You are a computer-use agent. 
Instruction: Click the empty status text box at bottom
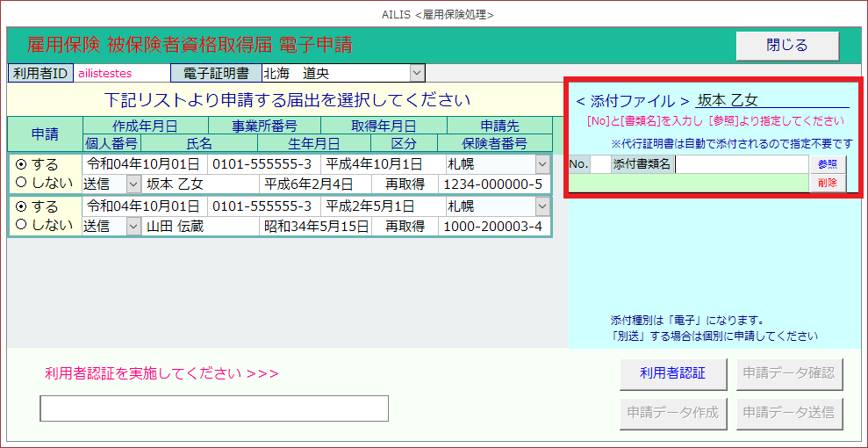pos(213,408)
